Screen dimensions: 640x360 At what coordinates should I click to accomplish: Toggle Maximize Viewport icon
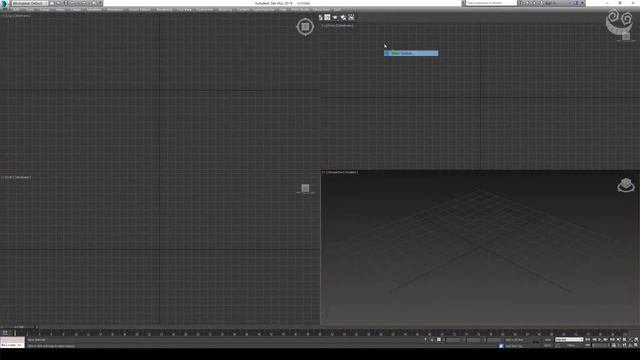click(x=636, y=345)
